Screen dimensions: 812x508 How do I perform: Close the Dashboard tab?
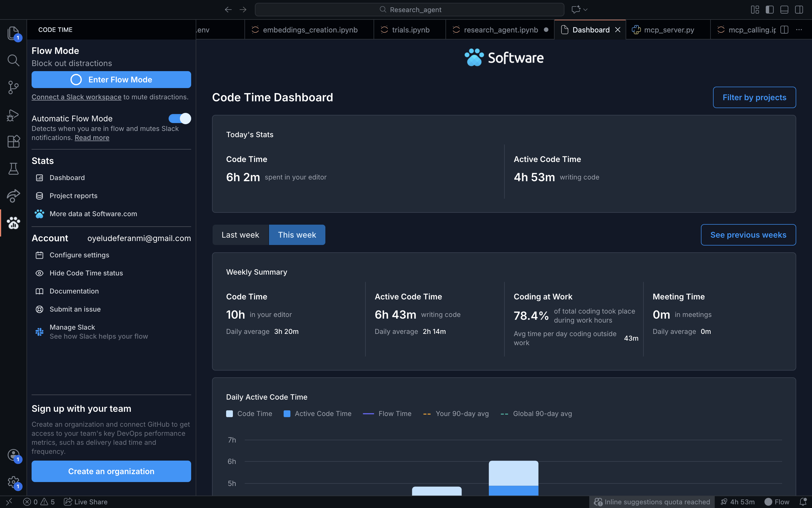[617, 30]
